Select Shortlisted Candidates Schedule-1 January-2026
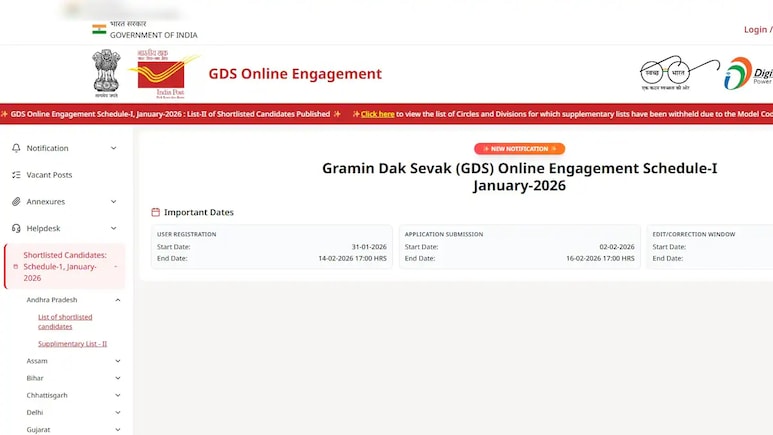 (x=65, y=266)
